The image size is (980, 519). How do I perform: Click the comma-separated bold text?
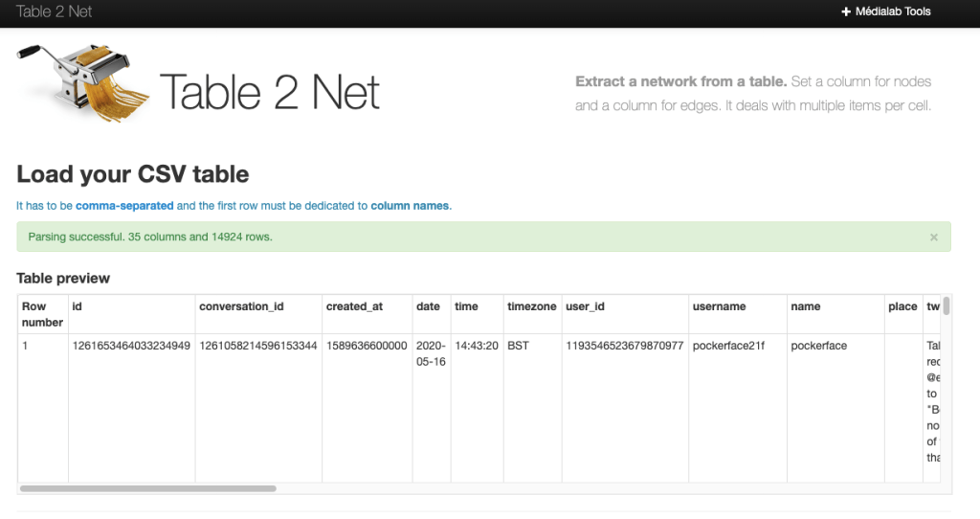tap(124, 206)
